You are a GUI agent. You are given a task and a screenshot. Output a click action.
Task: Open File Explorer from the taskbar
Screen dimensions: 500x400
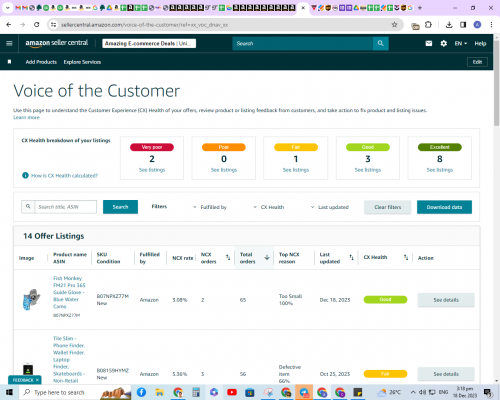point(159,392)
